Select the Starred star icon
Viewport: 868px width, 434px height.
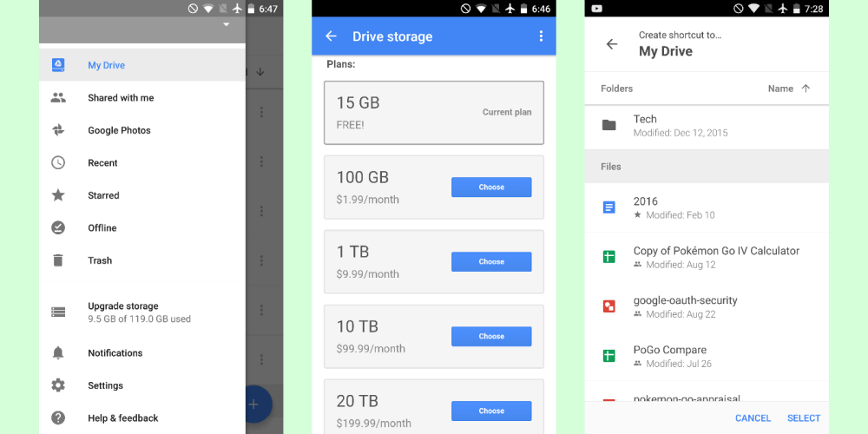pos(58,195)
